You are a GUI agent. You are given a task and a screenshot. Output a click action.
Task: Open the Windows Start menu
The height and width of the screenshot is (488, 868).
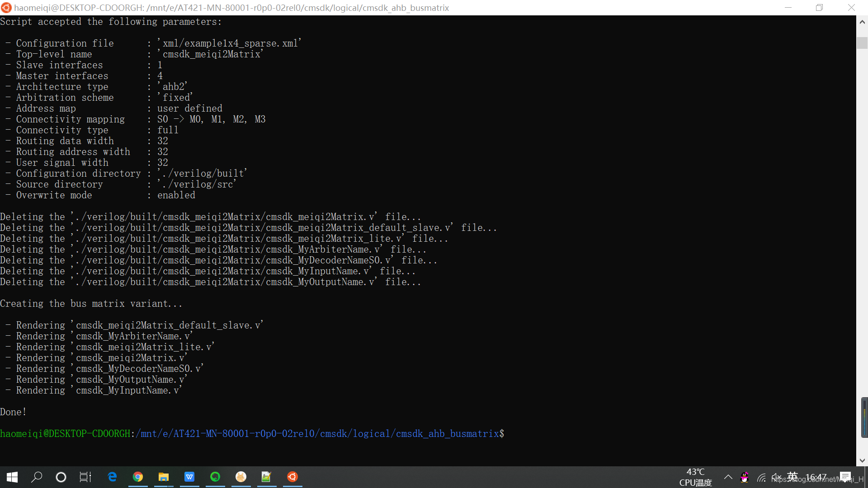click(x=12, y=477)
